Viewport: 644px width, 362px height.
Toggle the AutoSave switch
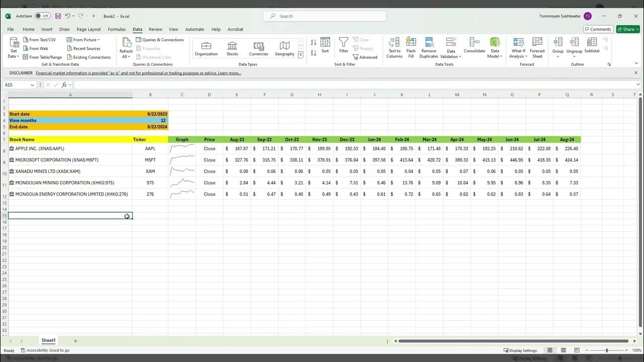coord(43,16)
